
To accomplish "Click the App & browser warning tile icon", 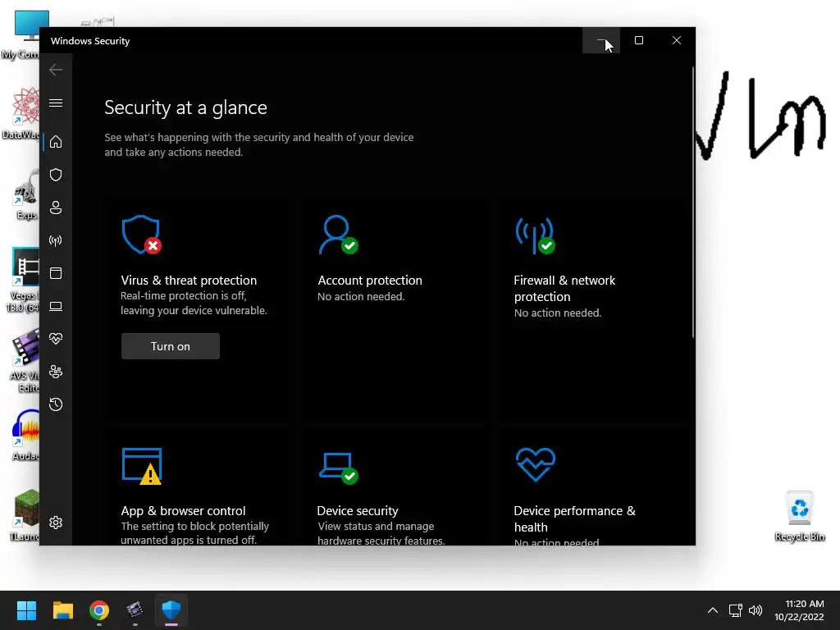I will 142,466.
